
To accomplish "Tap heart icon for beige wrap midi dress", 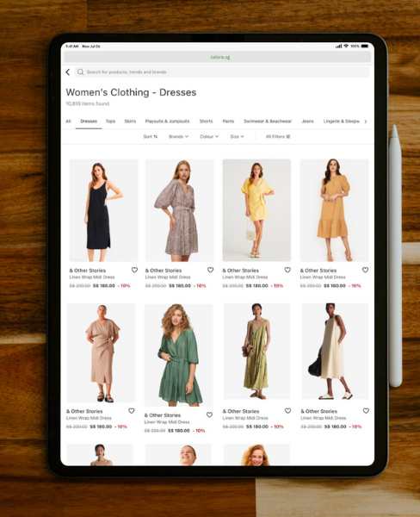I will click(x=131, y=411).
